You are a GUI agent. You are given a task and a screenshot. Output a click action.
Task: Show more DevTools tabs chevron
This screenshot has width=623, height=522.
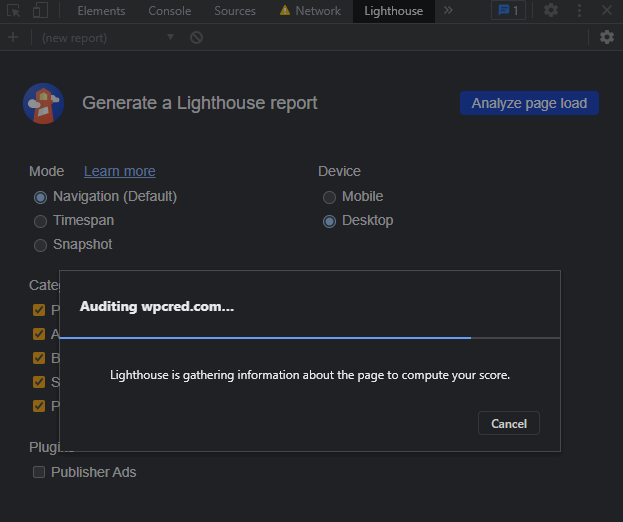[x=448, y=10]
